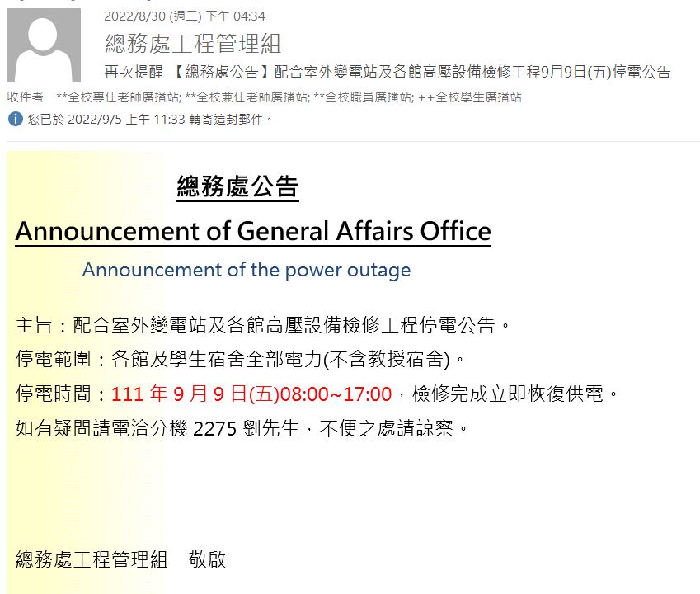Click the 收件者 label
The width and height of the screenshot is (700, 594).
coord(25,97)
